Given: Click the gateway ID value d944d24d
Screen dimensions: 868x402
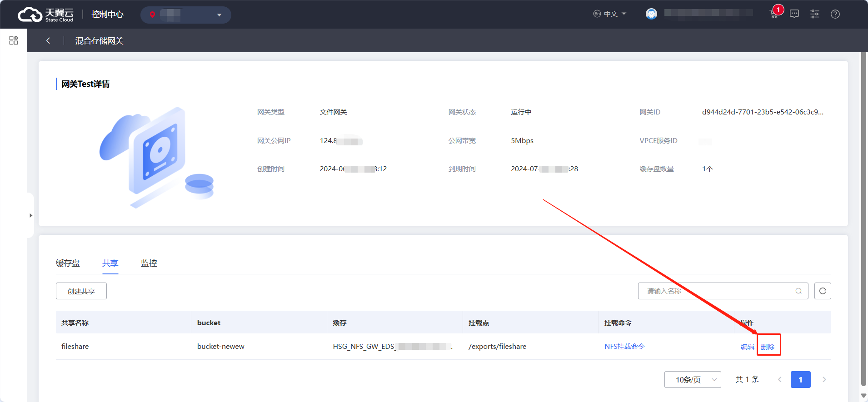Looking at the screenshot, I should click(763, 112).
